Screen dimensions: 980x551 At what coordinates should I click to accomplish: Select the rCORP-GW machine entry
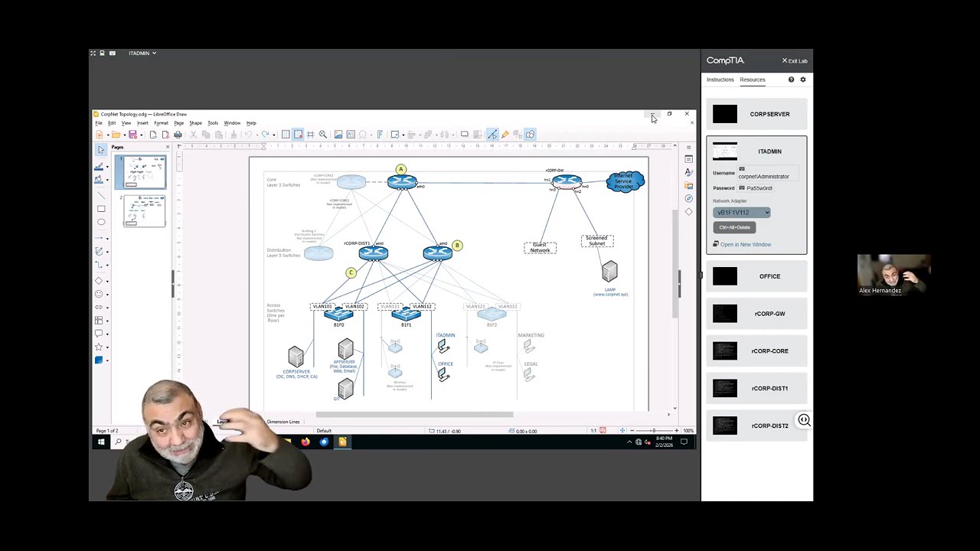[x=756, y=314]
